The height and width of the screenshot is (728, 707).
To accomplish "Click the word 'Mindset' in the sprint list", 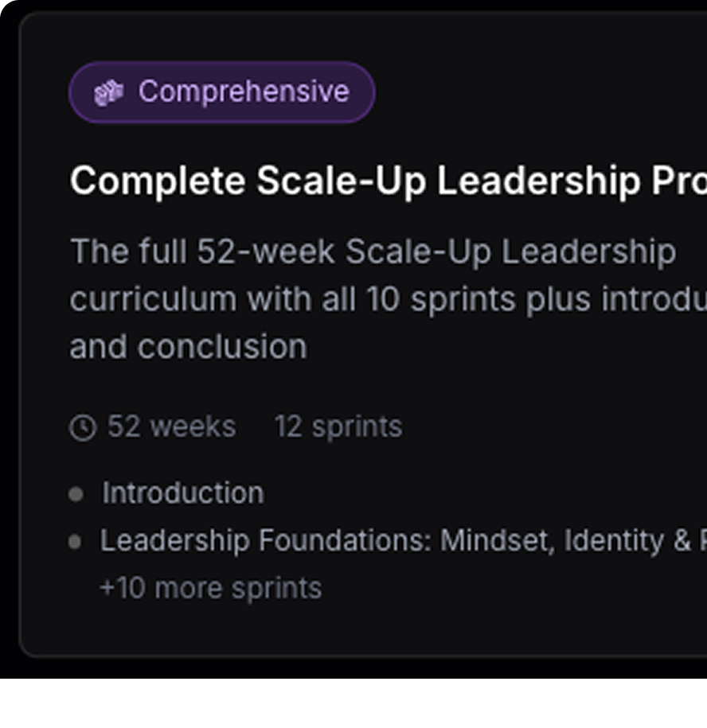I will coord(495,541).
